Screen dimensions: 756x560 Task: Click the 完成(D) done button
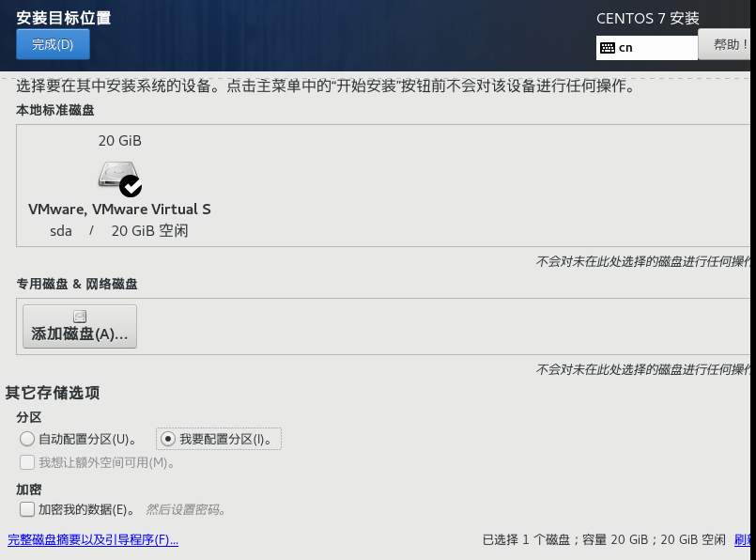[x=53, y=44]
